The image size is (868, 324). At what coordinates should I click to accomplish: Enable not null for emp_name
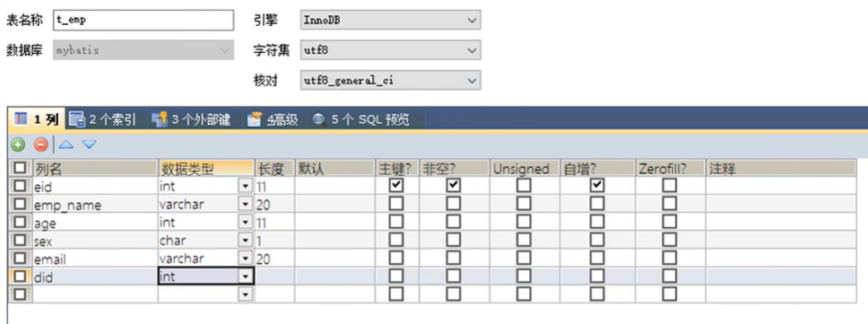(x=454, y=204)
